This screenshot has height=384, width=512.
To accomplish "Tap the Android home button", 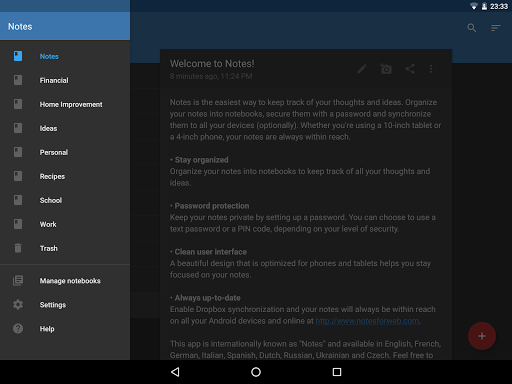I will [256, 372].
